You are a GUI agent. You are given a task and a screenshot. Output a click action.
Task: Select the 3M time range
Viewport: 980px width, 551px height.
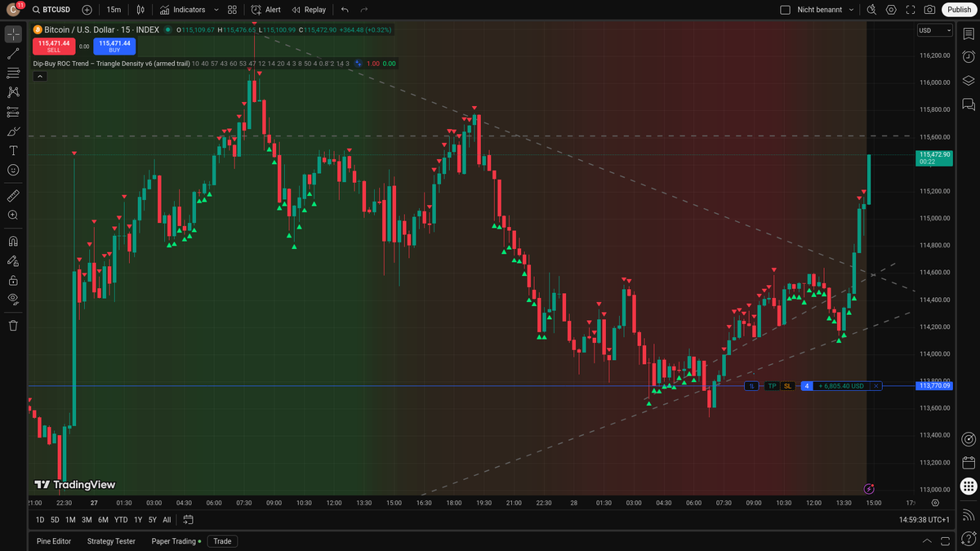(87, 520)
